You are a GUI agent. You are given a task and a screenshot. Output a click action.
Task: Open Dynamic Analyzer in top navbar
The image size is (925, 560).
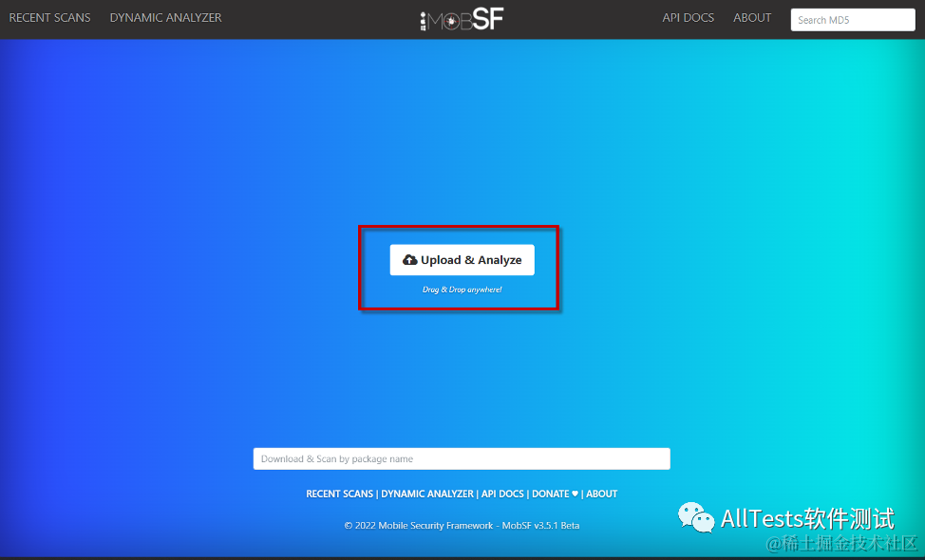point(166,18)
